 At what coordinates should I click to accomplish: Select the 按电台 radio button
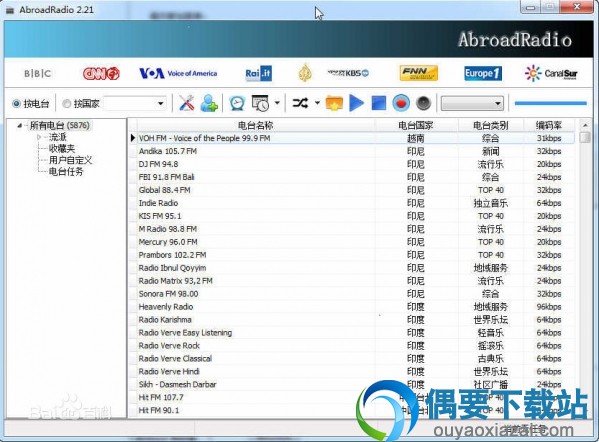(31, 104)
